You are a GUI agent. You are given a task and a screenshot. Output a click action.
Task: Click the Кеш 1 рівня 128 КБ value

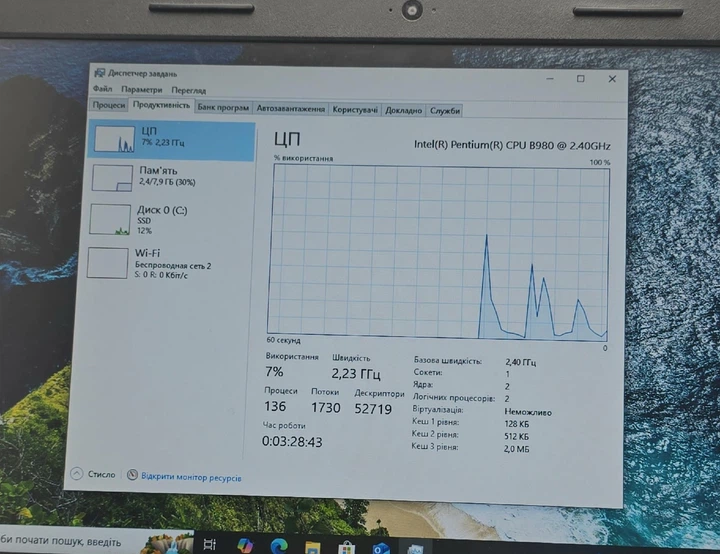(x=516, y=424)
